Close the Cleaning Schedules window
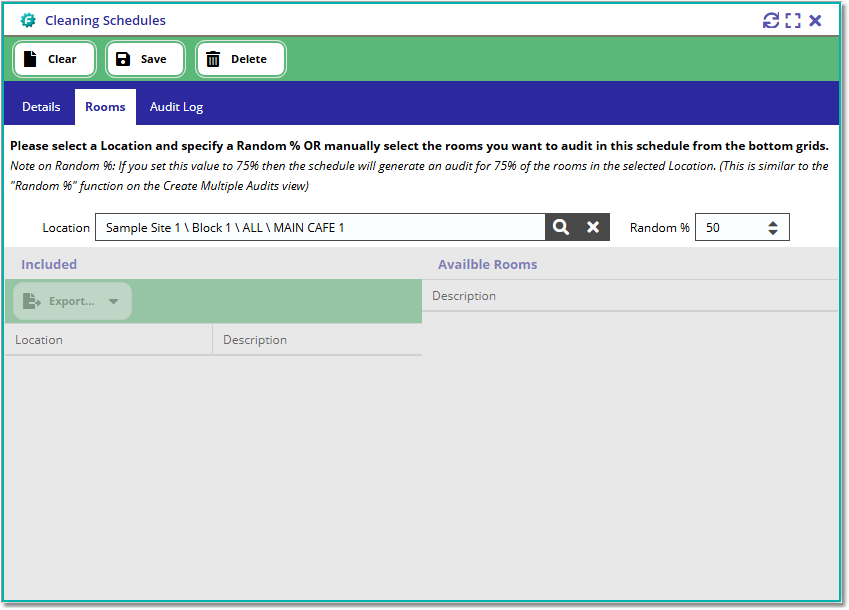Image resolution: width=849 pixels, height=610 pixels. coord(815,21)
